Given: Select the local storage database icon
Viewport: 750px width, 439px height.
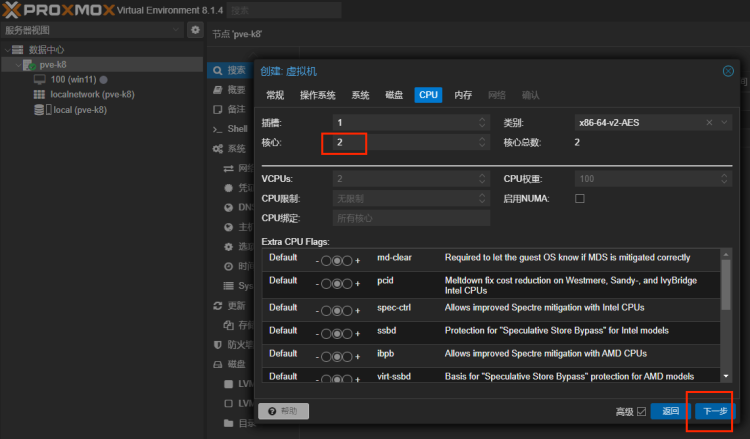Looking at the screenshot, I should (x=39, y=110).
